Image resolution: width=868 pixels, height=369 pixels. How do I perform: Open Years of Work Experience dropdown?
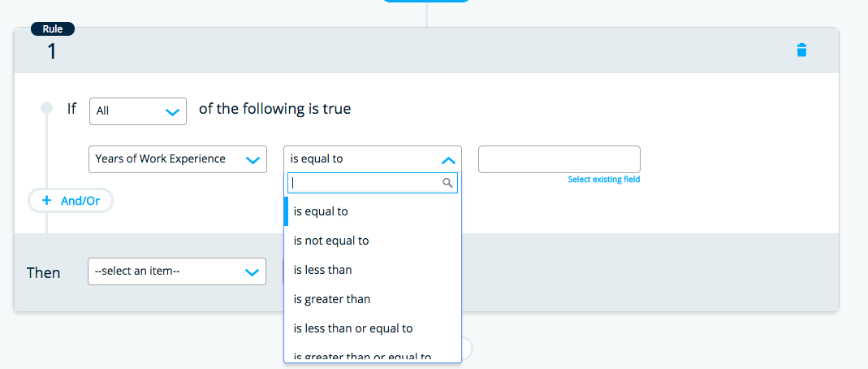[177, 159]
